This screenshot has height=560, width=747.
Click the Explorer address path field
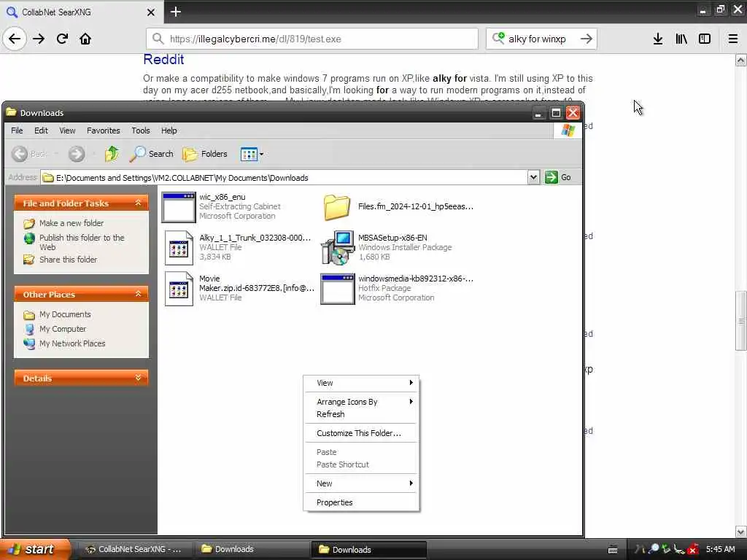pos(284,178)
